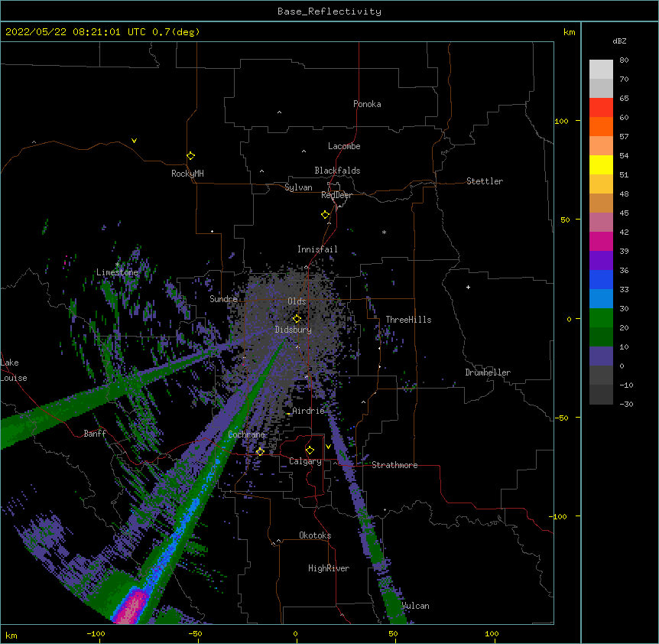The width and height of the screenshot is (659, 644).
Task: Click the Didsbury town label
Action: pyautogui.click(x=293, y=330)
